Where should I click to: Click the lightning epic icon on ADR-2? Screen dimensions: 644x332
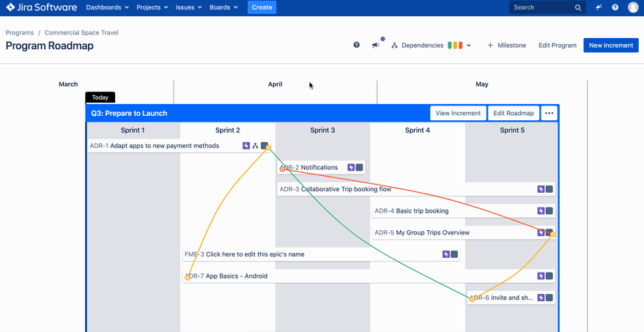[351, 167]
